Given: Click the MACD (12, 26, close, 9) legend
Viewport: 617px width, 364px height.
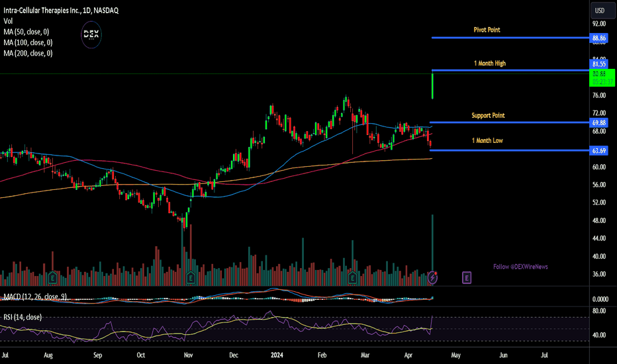Looking at the screenshot, I should pyautogui.click(x=35, y=296).
